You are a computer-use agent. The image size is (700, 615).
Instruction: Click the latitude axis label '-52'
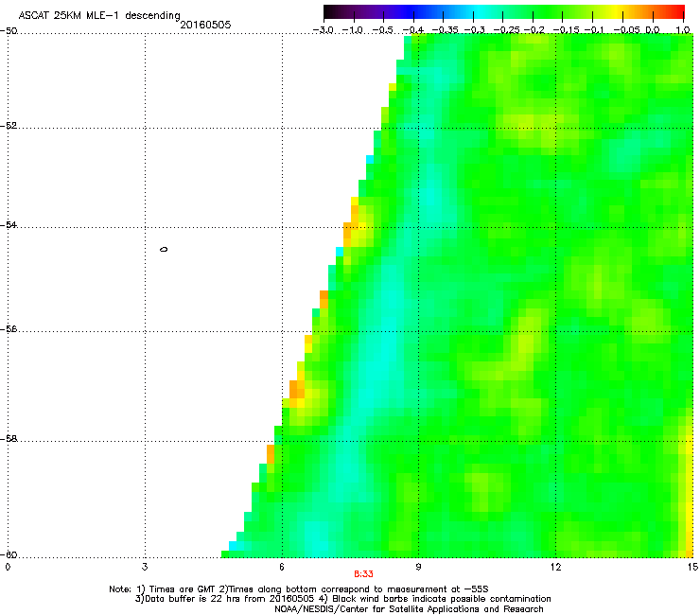[x=9, y=126]
